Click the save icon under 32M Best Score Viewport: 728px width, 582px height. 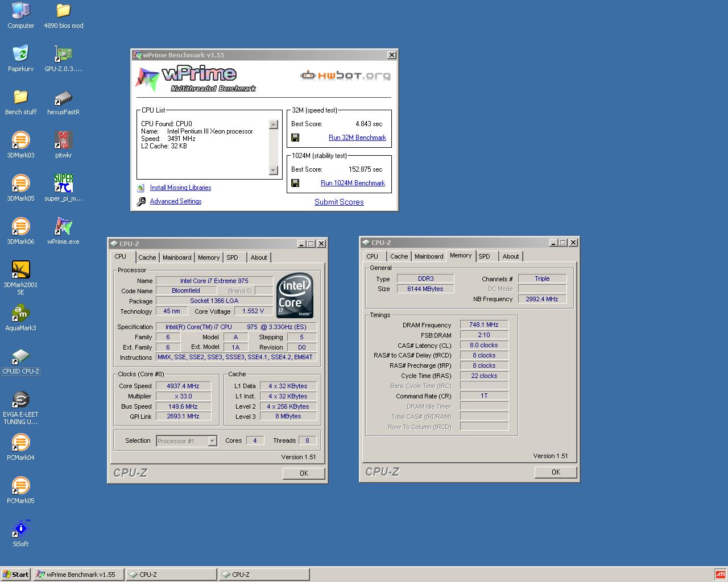click(295, 138)
